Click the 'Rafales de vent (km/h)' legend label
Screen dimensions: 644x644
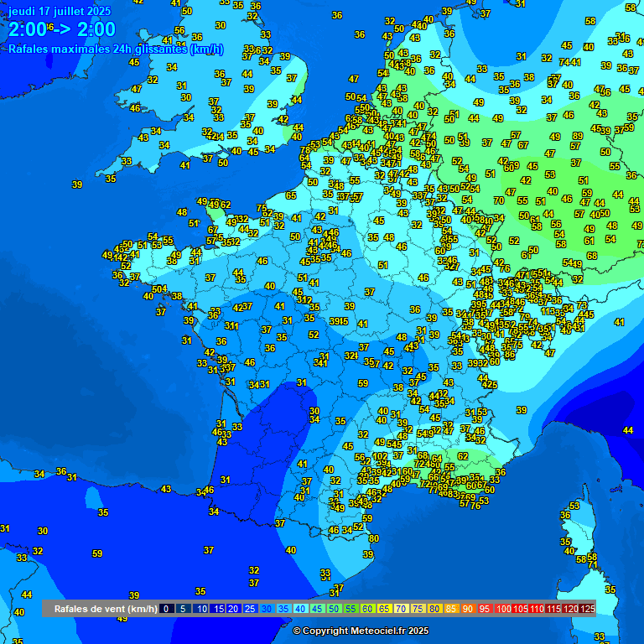[x=106, y=609]
